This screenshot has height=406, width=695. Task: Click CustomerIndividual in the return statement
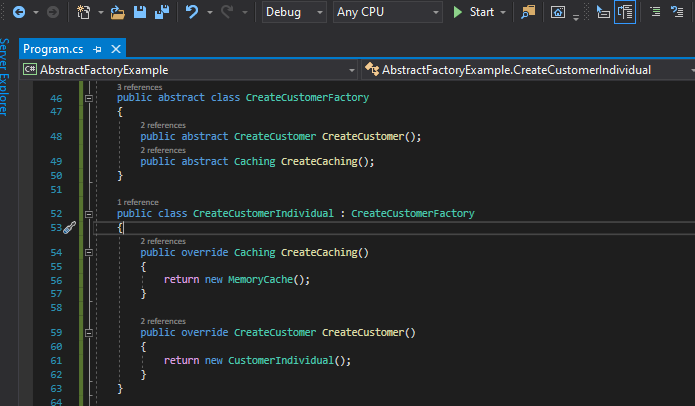[x=281, y=360]
